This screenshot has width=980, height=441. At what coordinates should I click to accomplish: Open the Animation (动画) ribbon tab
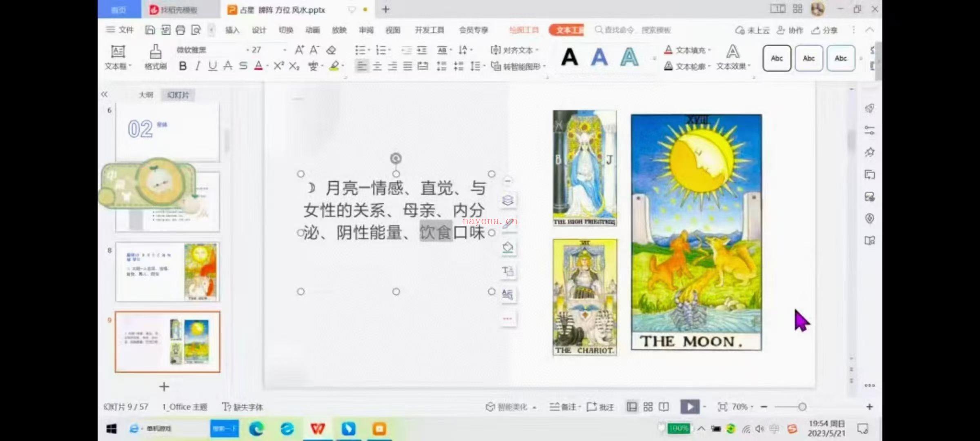click(x=312, y=30)
